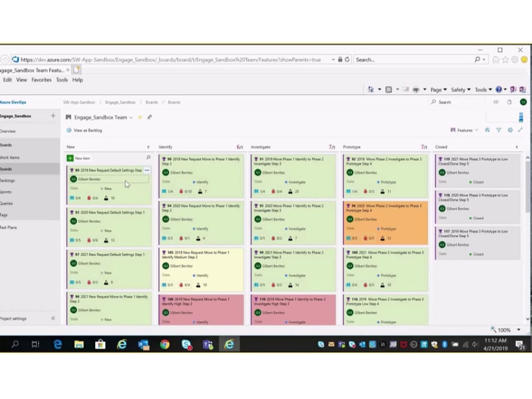Image resolution: width=532 pixels, height=399 pixels.
Task: Open card 89 ellipsis actions menu
Action: (x=147, y=170)
